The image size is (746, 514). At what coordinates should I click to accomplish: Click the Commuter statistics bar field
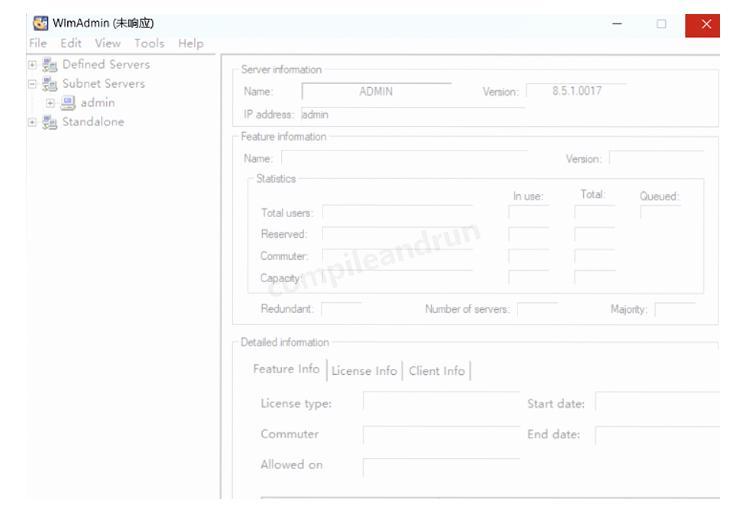pos(397,256)
